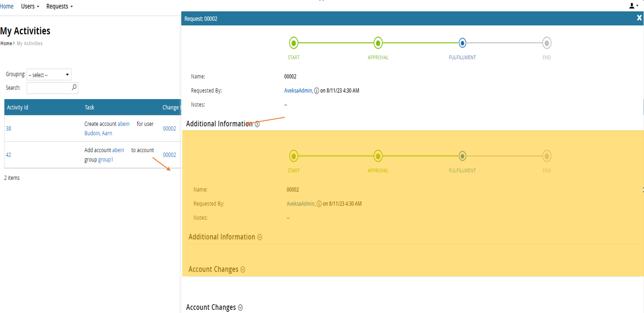Image resolution: width=644 pixels, height=313 pixels.
Task: Click the START step circle in the top workflow
Action: point(294,43)
